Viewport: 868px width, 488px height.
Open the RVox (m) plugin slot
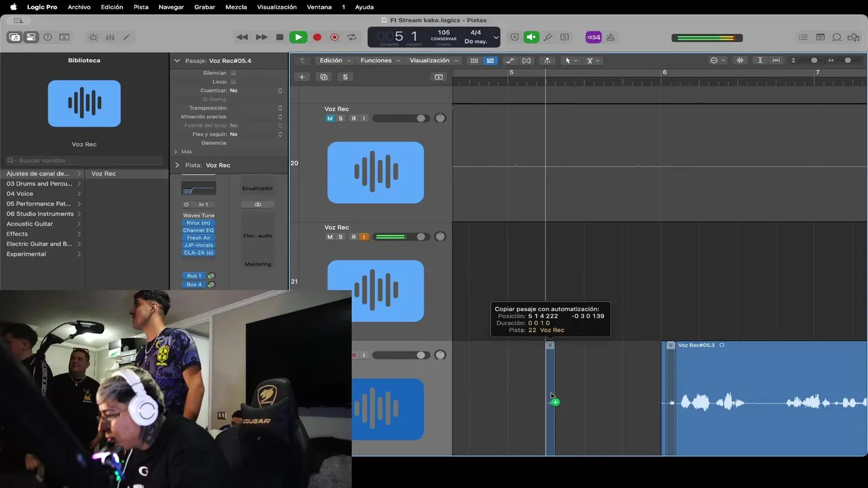click(198, 223)
